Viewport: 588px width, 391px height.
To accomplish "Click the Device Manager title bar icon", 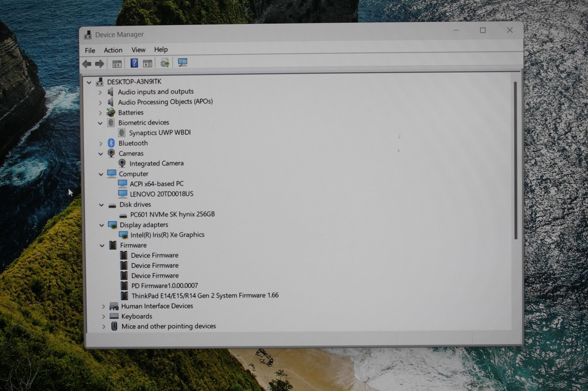I will (88, 35).
